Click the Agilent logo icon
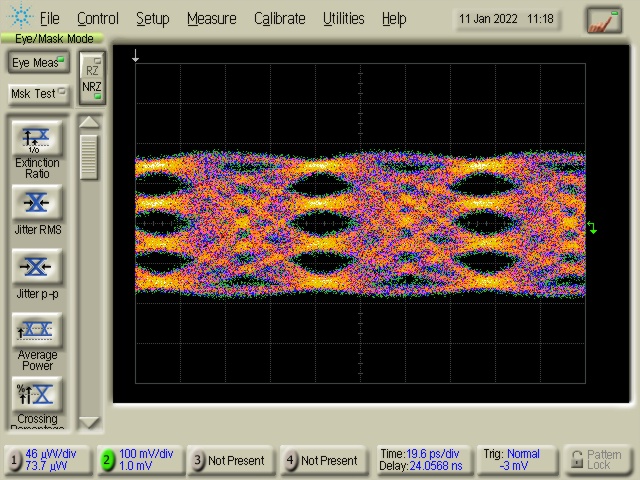The image size is (640, 480). click(x=19, y=18)
